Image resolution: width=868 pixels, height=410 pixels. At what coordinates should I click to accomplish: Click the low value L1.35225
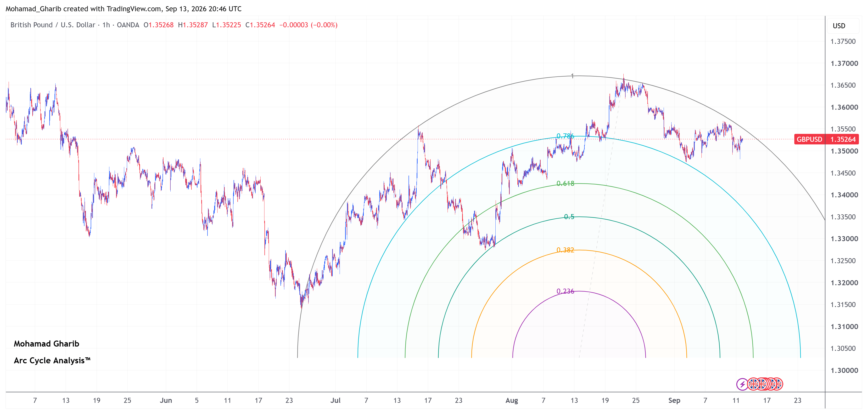226,25
